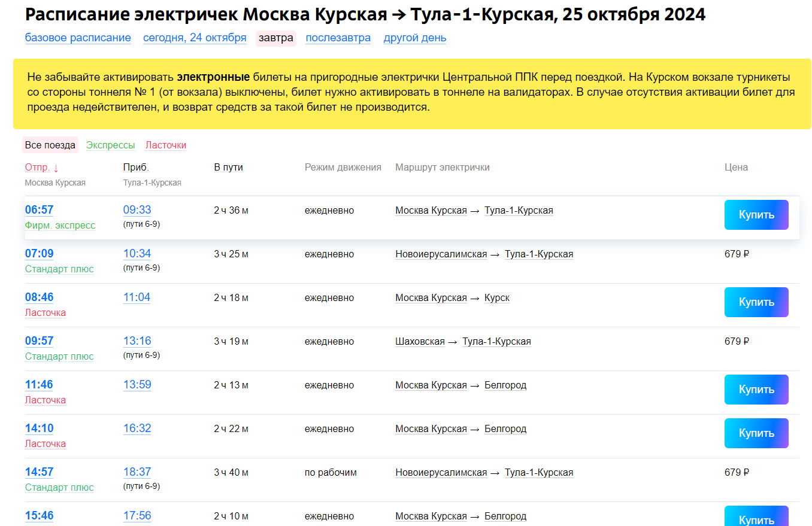Filter by Ласточки trains
Viewport: 812px width, 526px height.
(x=166, y=145)
